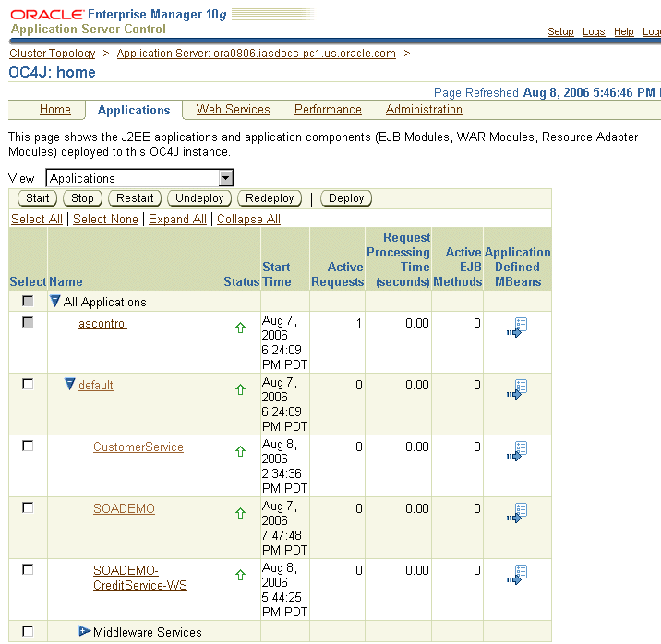Click the Oracle Enterprise Manager logo
Viewport: 661px width, 644px height.
(x=119, y=15)
